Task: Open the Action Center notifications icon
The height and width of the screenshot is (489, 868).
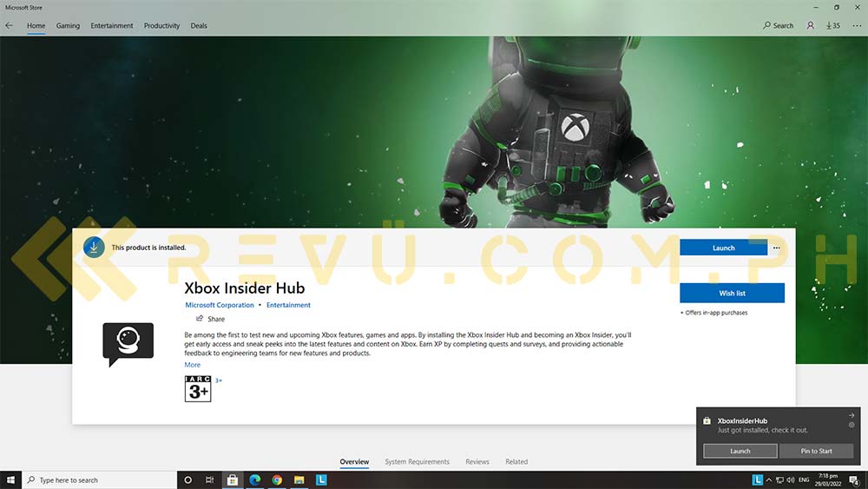Action: pos(855,480)
